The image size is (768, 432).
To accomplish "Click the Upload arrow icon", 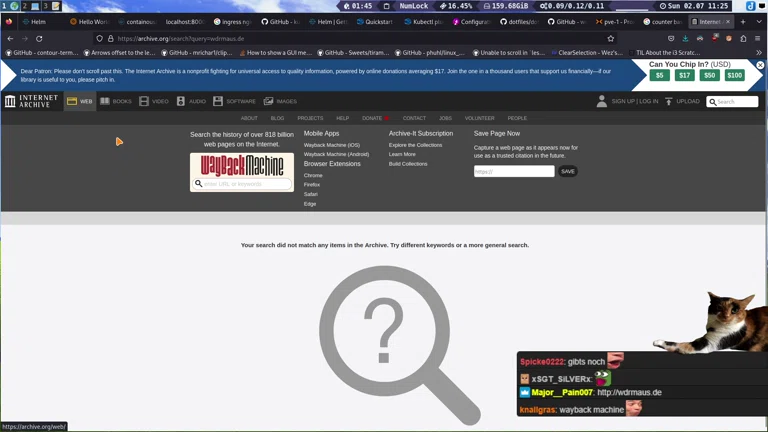I will tap(669, 101).
